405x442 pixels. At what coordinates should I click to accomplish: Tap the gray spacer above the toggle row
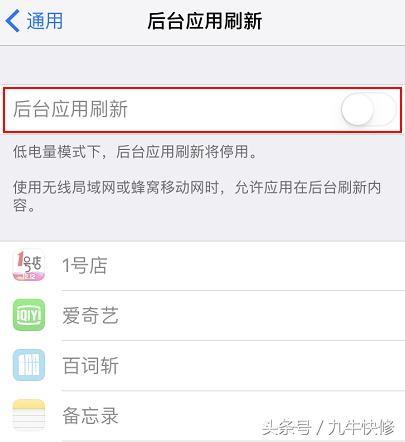pyautogui.click(x=202, y=65)
